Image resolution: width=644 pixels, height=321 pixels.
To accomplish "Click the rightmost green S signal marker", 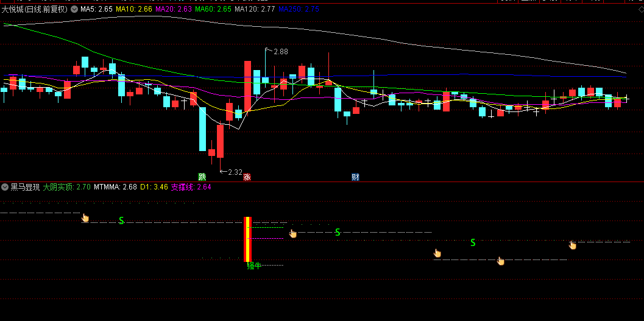I will (x=473, y=242).
